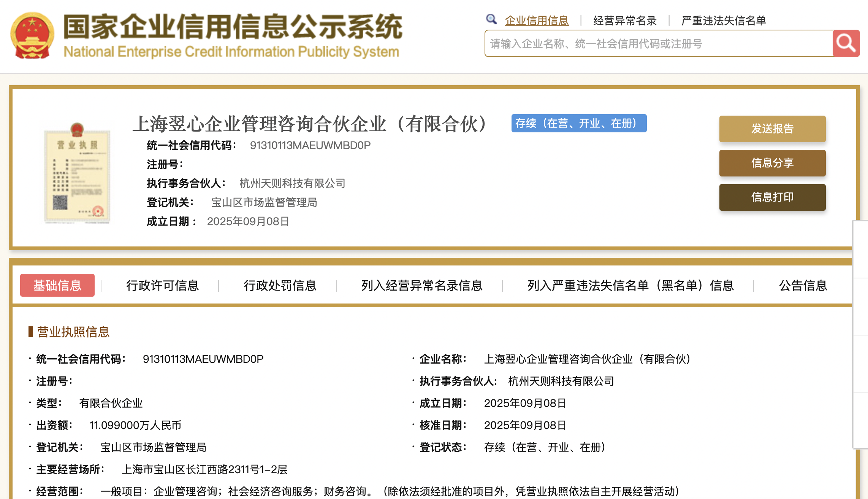Image resolution: width=868 pixels, height=499 pixels.
Task: Click the blue 存续（在营、开业、在册）status badge
Action: click(x=578, y=123)
